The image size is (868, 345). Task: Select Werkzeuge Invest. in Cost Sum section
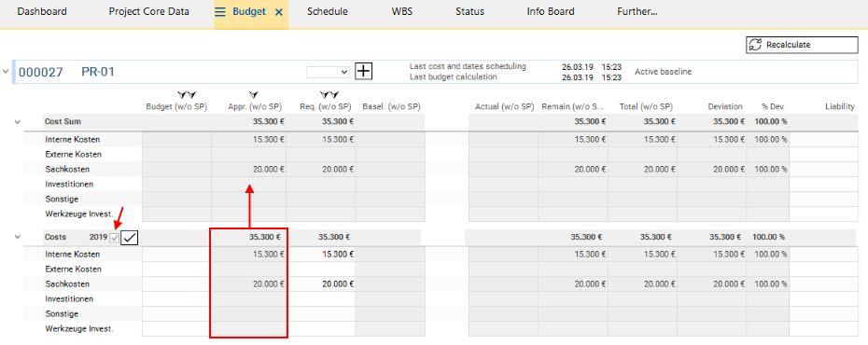pyautogui.click(x=79, y=214)
